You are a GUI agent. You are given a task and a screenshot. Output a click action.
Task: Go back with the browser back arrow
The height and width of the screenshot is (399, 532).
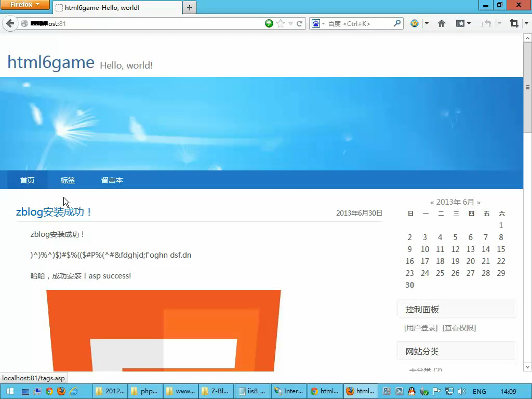coord(10,23)
